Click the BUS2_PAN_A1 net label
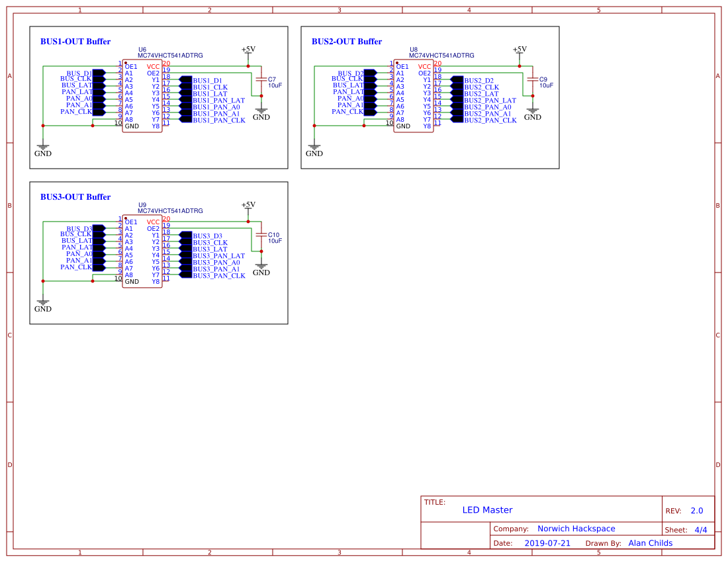 488,114
